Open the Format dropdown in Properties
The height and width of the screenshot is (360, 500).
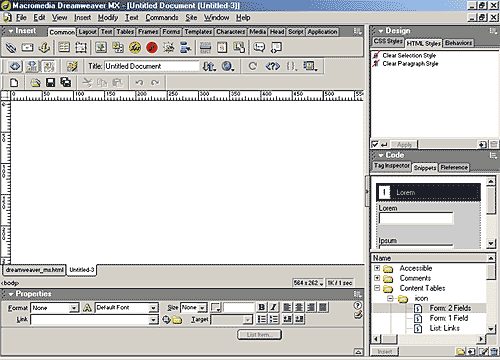55,308
